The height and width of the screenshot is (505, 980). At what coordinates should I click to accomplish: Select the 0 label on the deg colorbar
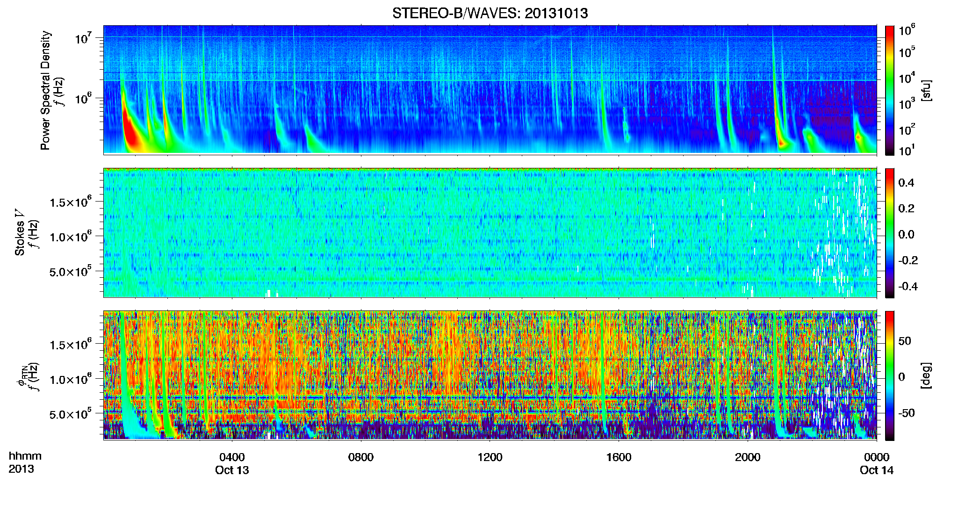coord(901,377)
